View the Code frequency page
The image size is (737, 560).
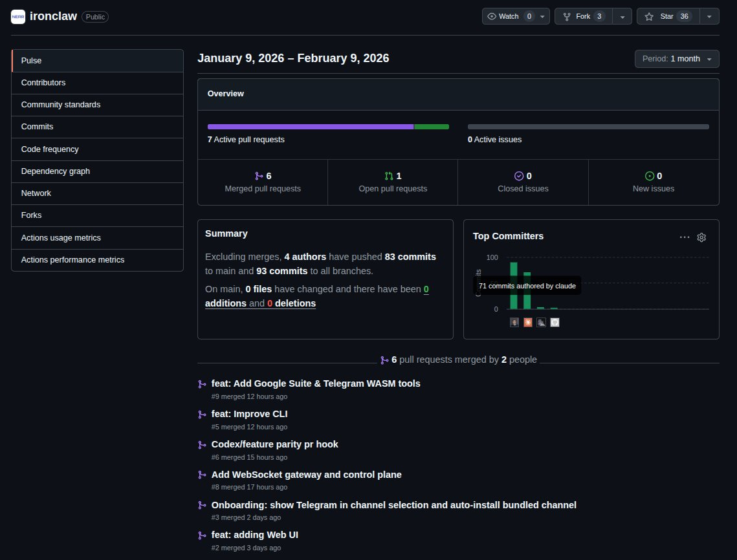coord(97,149)
